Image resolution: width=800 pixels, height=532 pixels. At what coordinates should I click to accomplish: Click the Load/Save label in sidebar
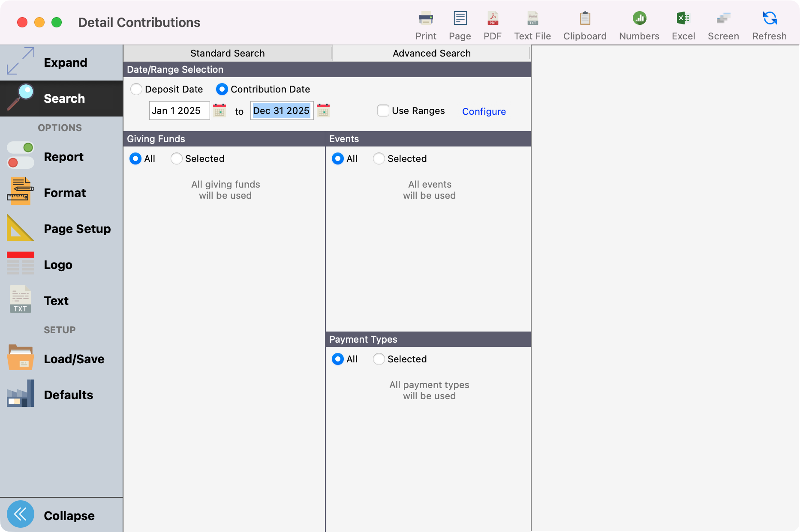pos(74,359)
